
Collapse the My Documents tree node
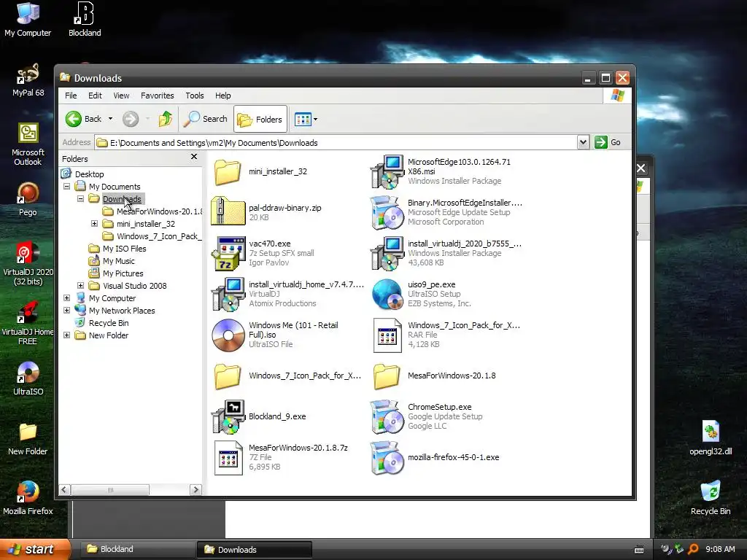(66, 187)
